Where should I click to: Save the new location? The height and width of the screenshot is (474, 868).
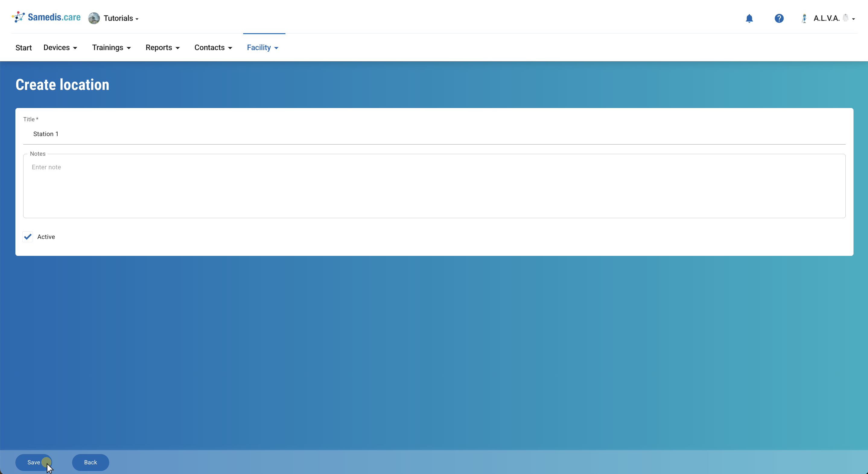click(x=33, y=462)
